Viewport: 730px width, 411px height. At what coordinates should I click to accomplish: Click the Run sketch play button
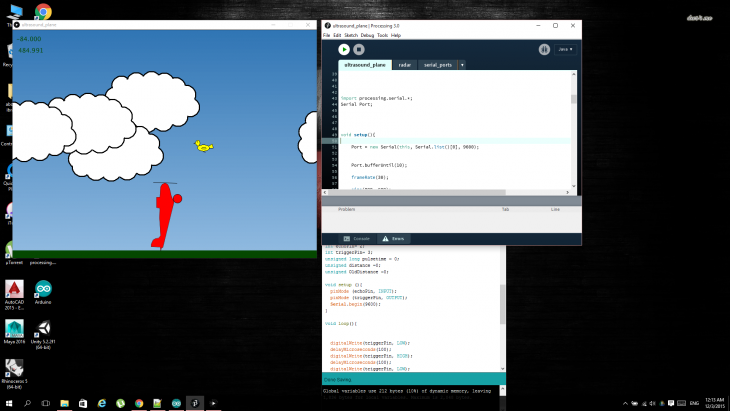click(x=343, y=48)
